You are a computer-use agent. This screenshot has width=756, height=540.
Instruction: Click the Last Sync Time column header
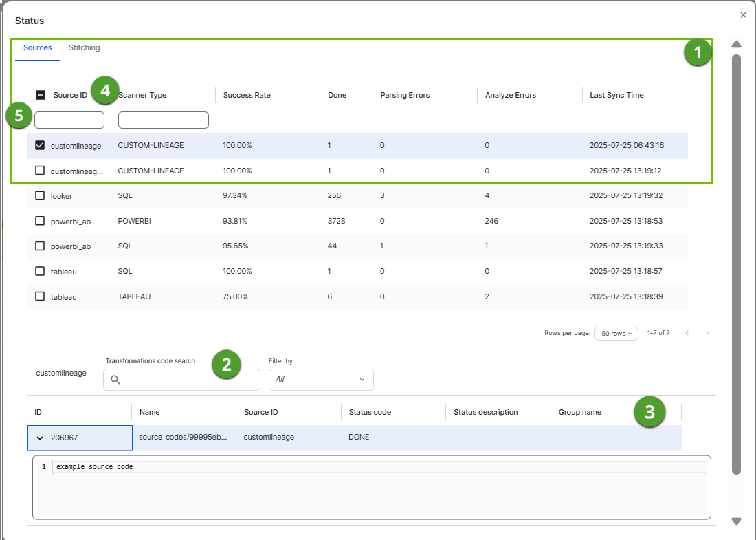(616, 95)
